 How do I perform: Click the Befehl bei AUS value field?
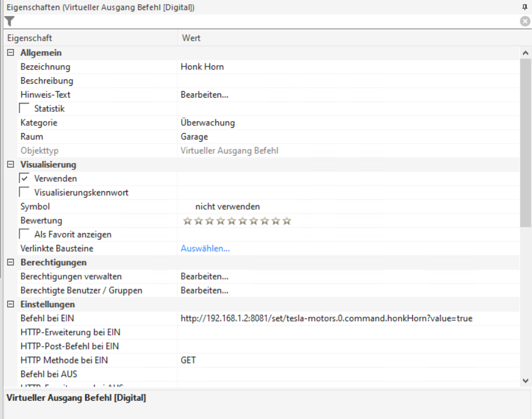pos(349,374)
